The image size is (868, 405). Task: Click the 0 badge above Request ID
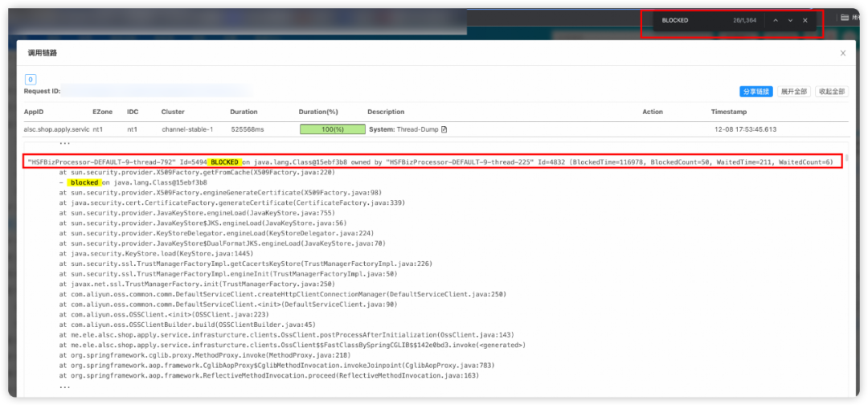[31, 79]
